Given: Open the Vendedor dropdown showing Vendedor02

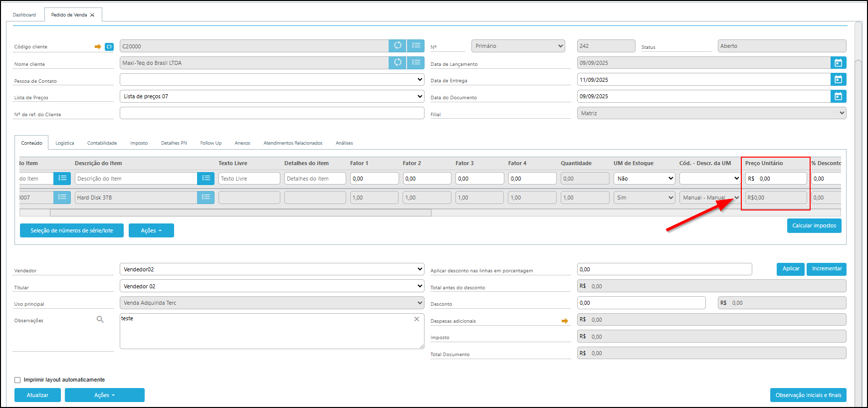Looking at the screenshot, I should [x=272, y=269].
